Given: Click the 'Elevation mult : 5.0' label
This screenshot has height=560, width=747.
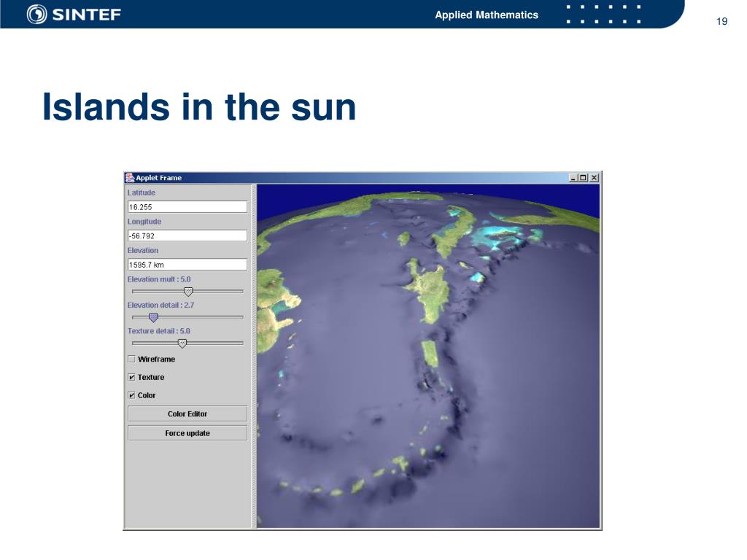Looking at the screenshot, I should (159, 279).
